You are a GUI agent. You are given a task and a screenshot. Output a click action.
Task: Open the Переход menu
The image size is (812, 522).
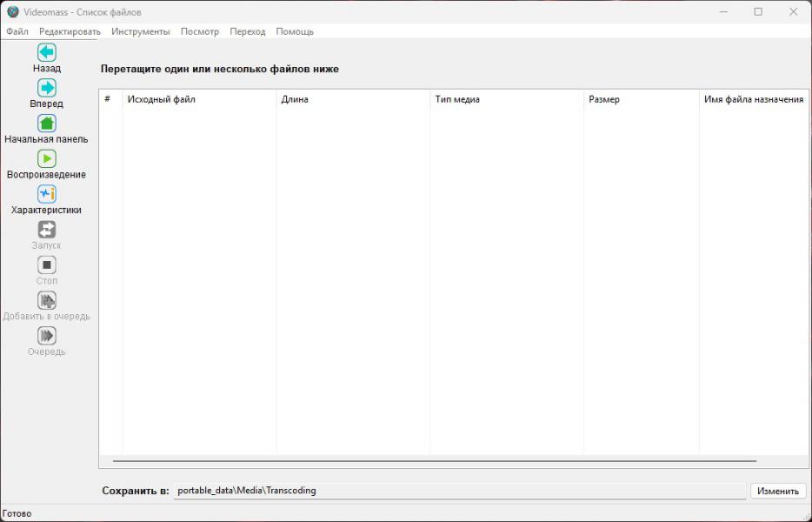click(248, 31)
